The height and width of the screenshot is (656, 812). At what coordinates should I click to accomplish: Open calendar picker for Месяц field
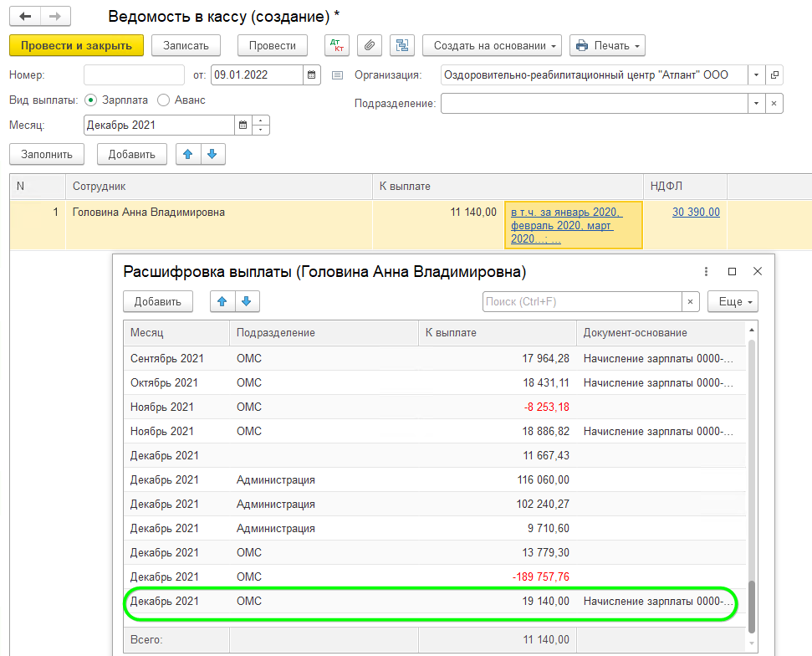tap(243, 124)
